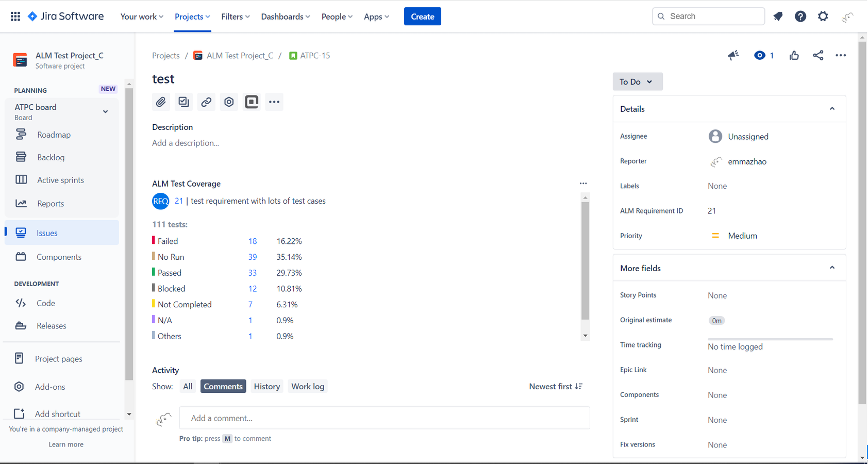Select the History activity tab
The image size is (868, 464).
(x=267, y=387)
